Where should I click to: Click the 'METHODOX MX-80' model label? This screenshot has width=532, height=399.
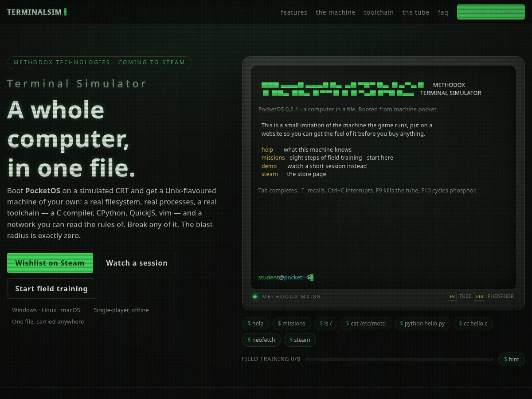[291, 297]
